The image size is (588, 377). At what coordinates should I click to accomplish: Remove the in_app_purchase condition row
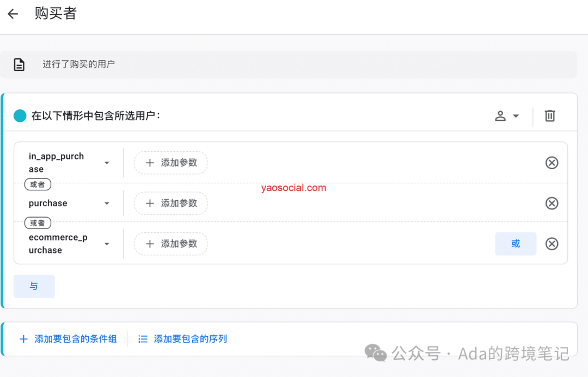pyautogui.click(x=552, y=163)
